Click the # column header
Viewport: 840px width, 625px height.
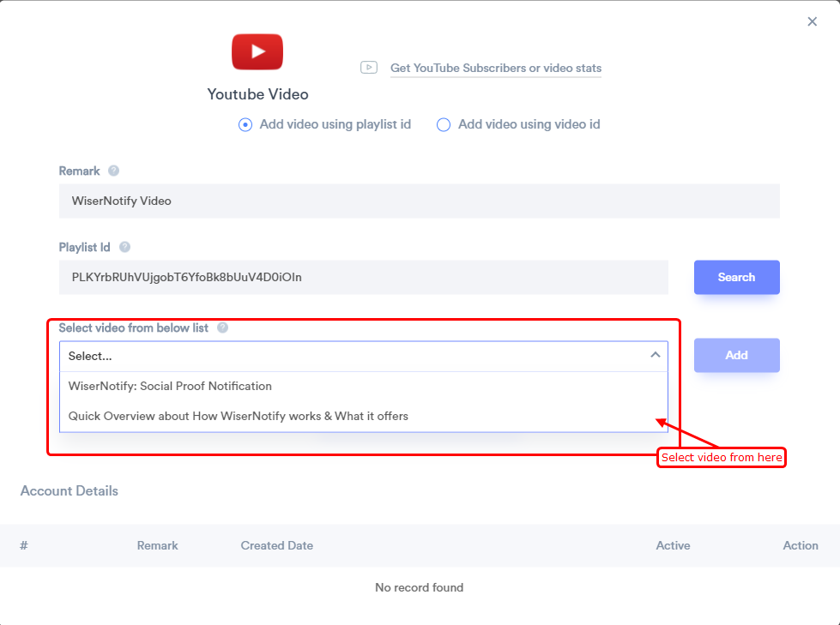pos(23,545)
